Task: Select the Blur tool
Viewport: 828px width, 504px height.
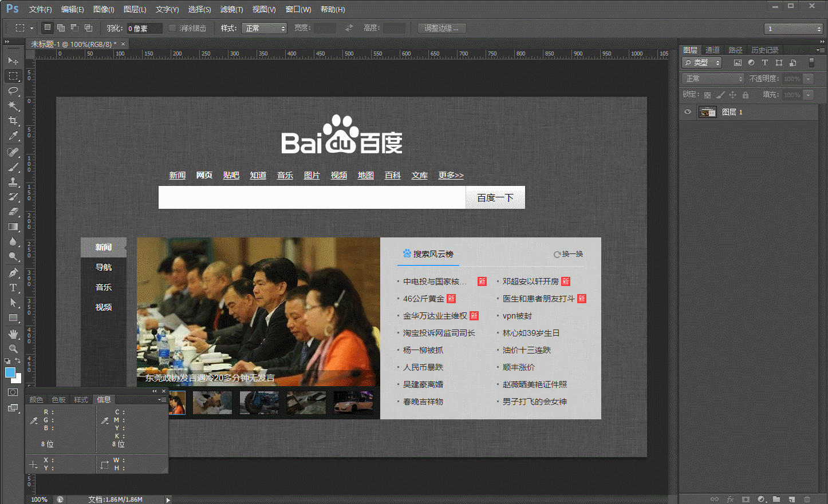Action: point(13,241)
